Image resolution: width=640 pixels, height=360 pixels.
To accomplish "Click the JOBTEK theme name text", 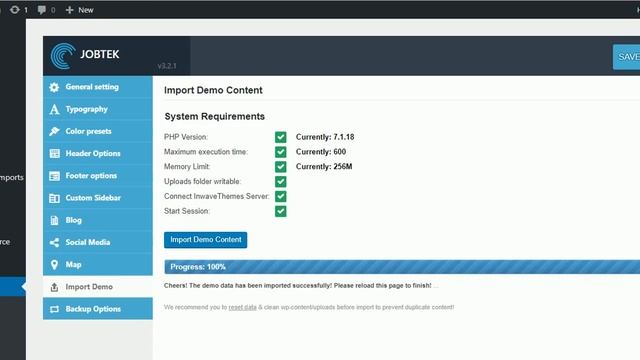I will tap(100, 54).
